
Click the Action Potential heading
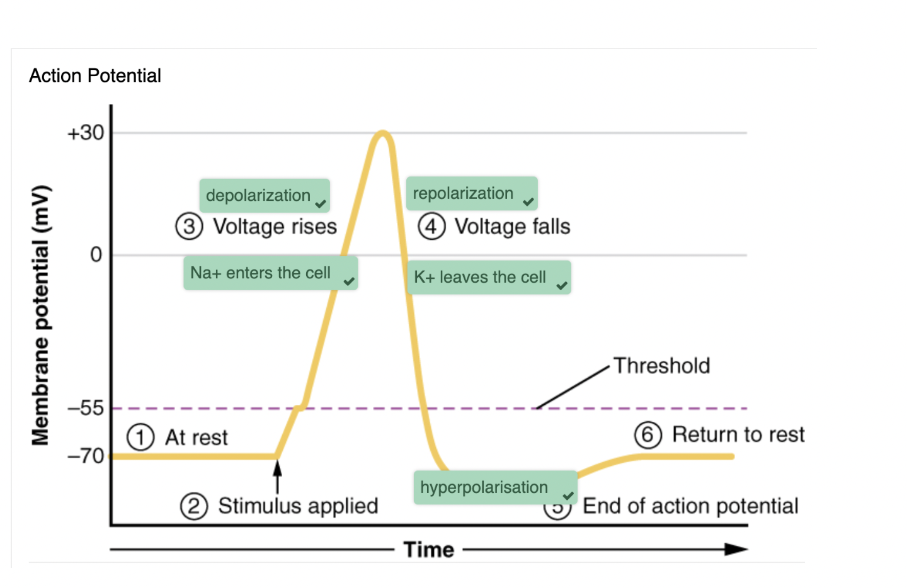[95, 76]
